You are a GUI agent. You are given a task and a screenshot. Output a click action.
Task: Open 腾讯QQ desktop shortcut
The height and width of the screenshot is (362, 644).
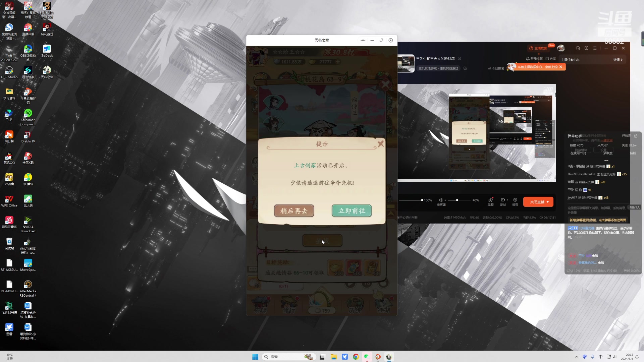pos(9,158)
